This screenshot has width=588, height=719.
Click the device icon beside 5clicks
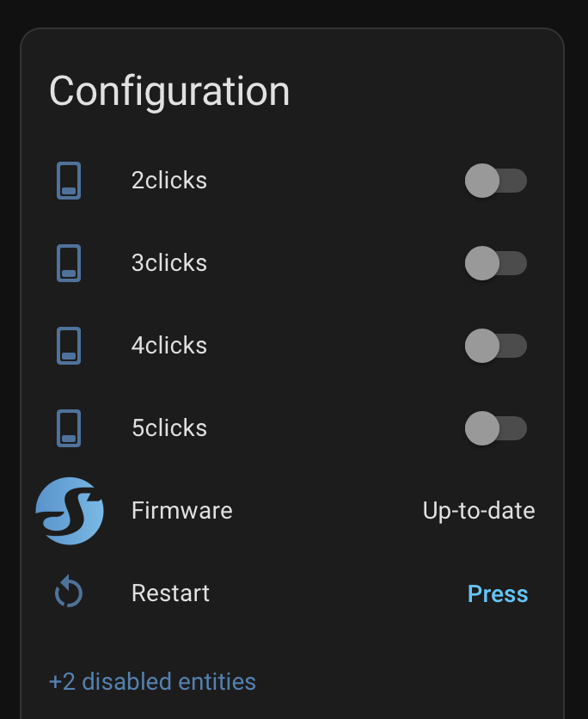(69, 428)
